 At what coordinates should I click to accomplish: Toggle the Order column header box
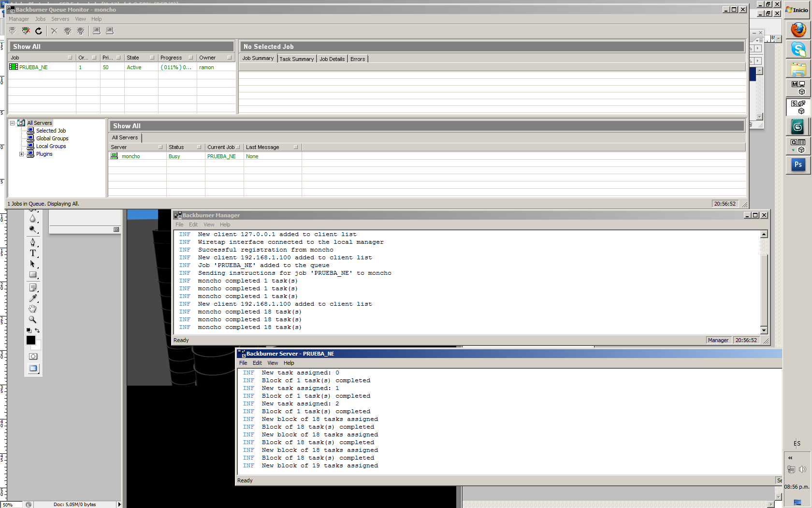[94, 58]
